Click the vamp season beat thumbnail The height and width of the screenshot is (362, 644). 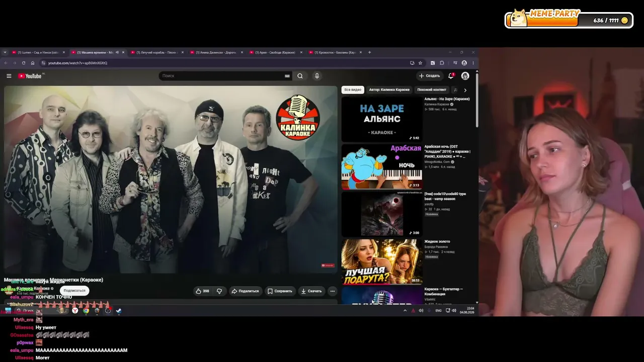[382, 214]
